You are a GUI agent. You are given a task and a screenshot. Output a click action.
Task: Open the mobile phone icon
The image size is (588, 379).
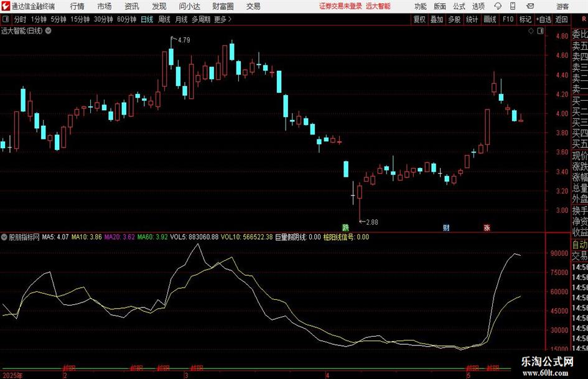coord(513,6)
